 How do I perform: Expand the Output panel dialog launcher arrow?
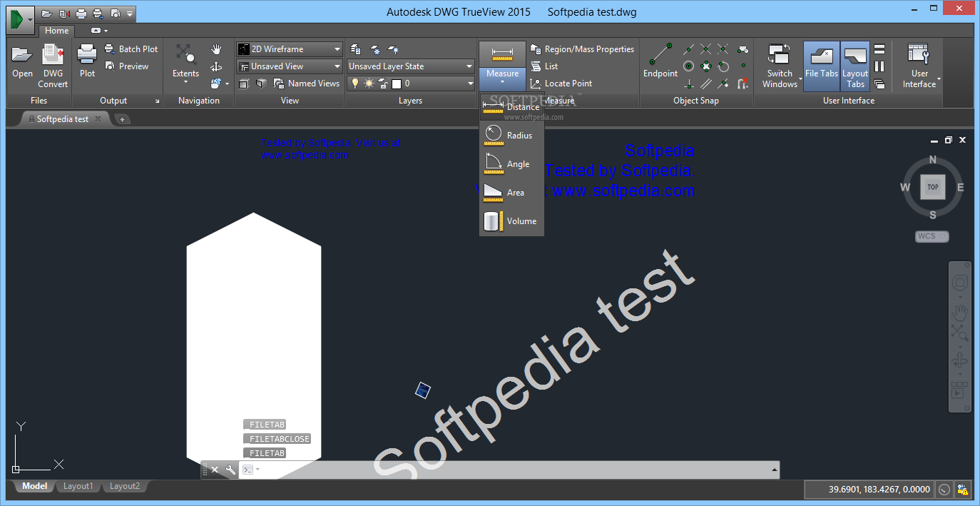point(157,101)
